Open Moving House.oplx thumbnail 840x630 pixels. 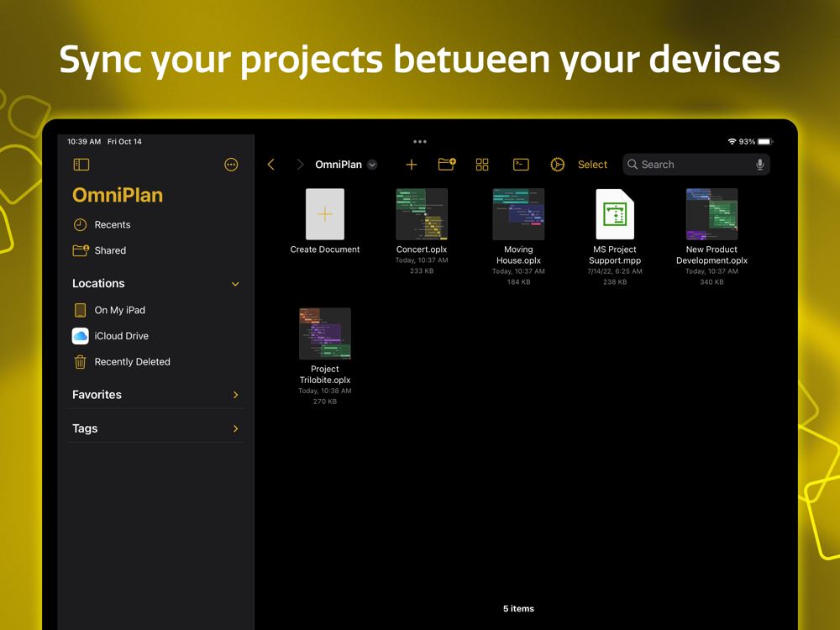click(x=518, y=213)
